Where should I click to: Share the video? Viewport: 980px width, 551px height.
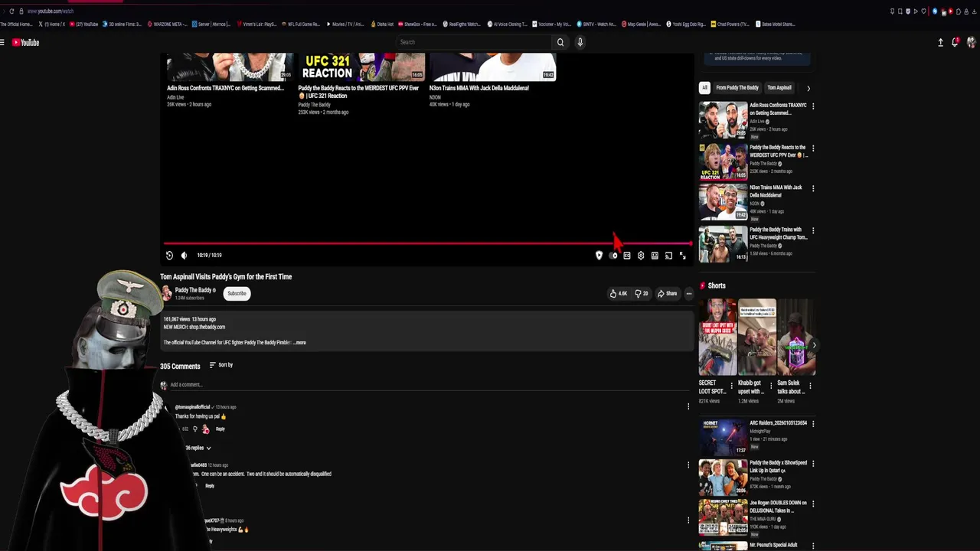click(x=667, y=293)
